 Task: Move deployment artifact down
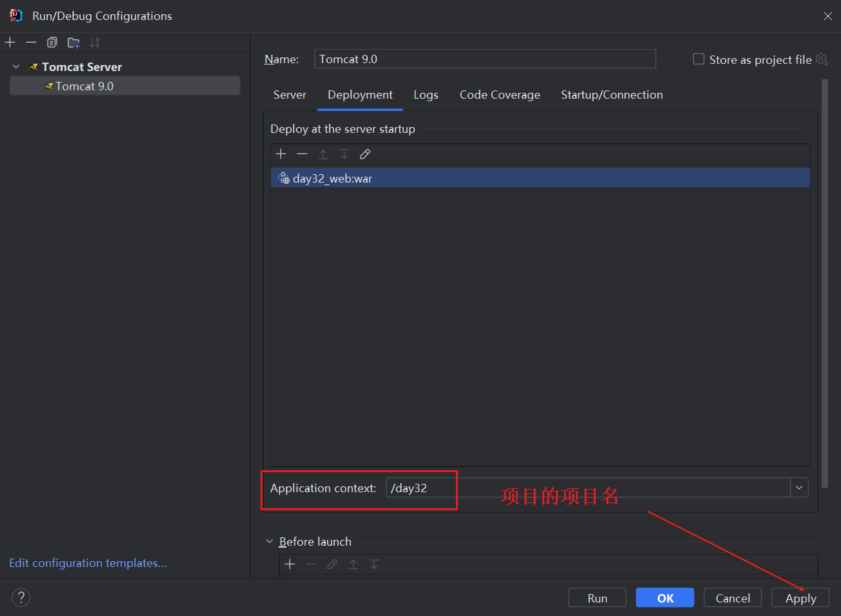344,154
